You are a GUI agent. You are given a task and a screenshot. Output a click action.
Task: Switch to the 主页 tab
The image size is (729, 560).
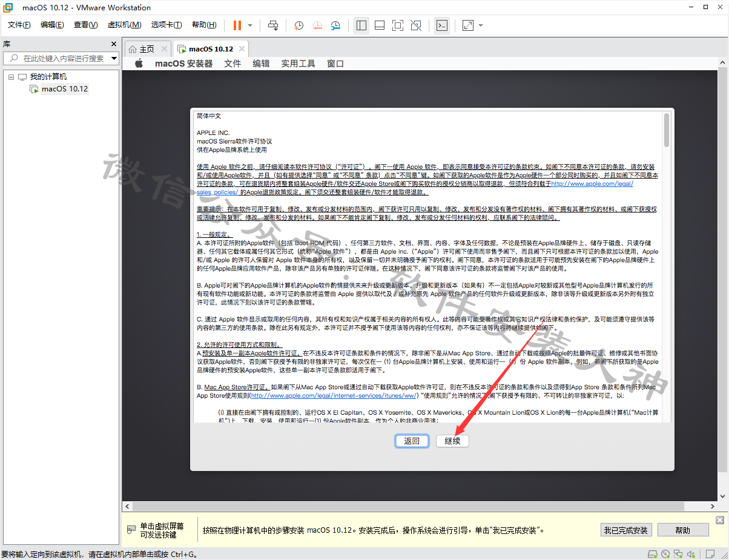tap(147, 49)
